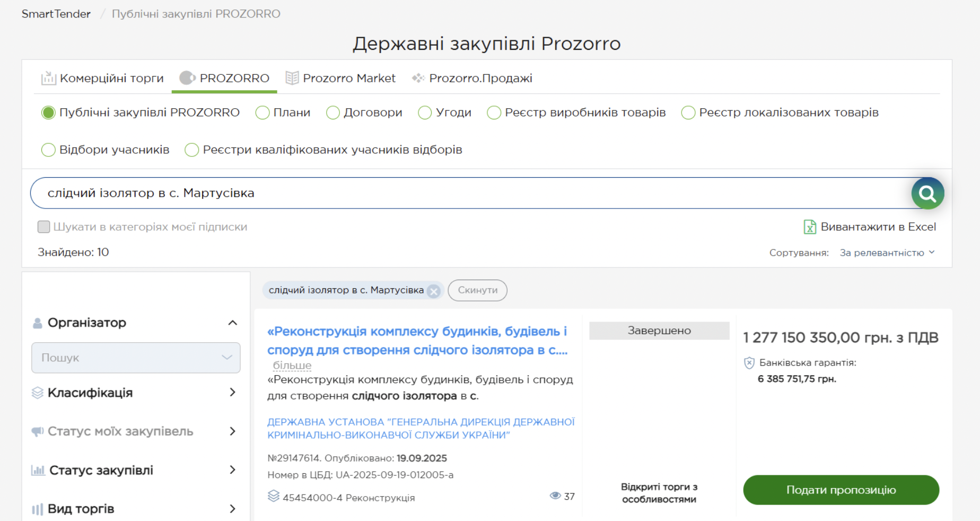Expand the Класифікація filter section
980x521 pixels.
232,393
